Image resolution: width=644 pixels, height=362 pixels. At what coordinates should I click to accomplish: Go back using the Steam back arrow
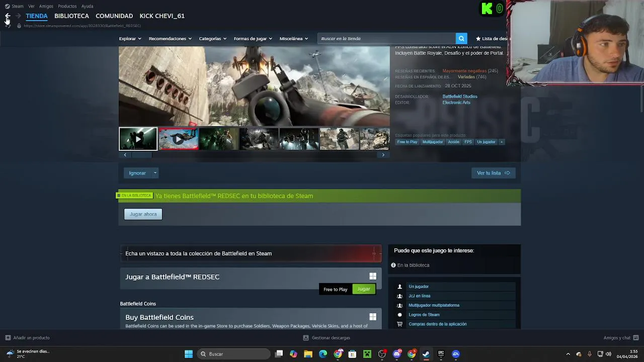(8, 16)
